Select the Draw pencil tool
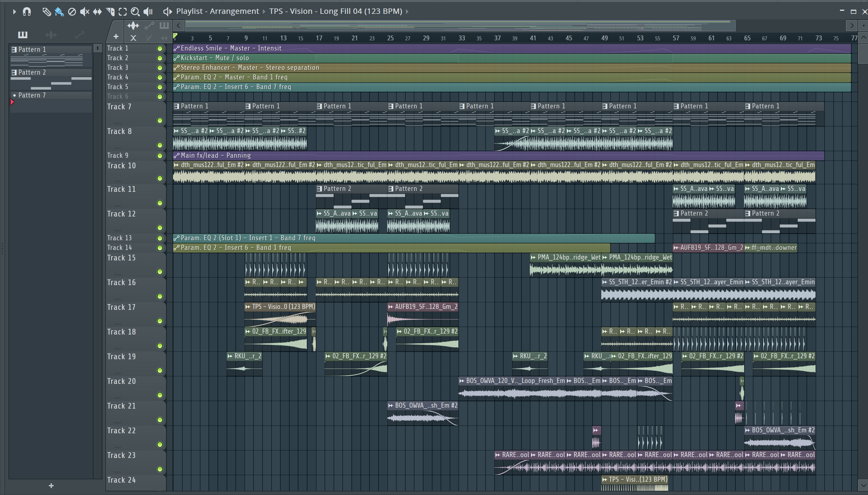 (47, 11)
